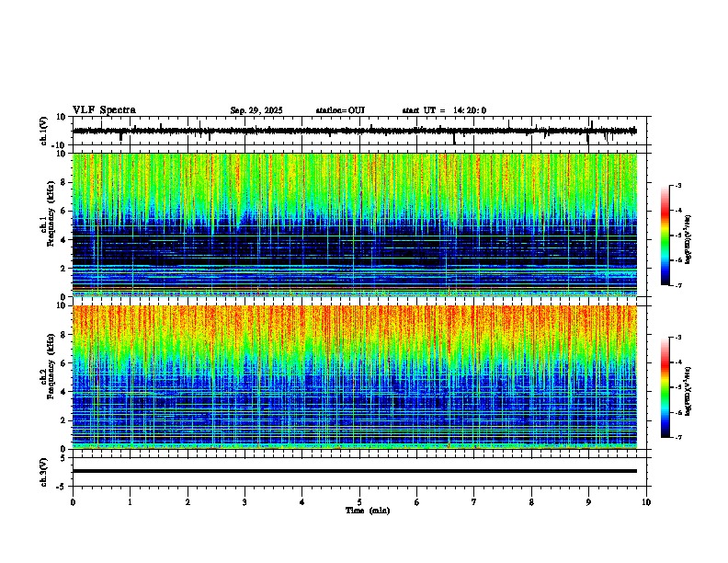This screenshot has width=728, height=563.
Task: Click the ch.1 "Frequency (kHz)" axis label
Action: [x=51, y=213]
